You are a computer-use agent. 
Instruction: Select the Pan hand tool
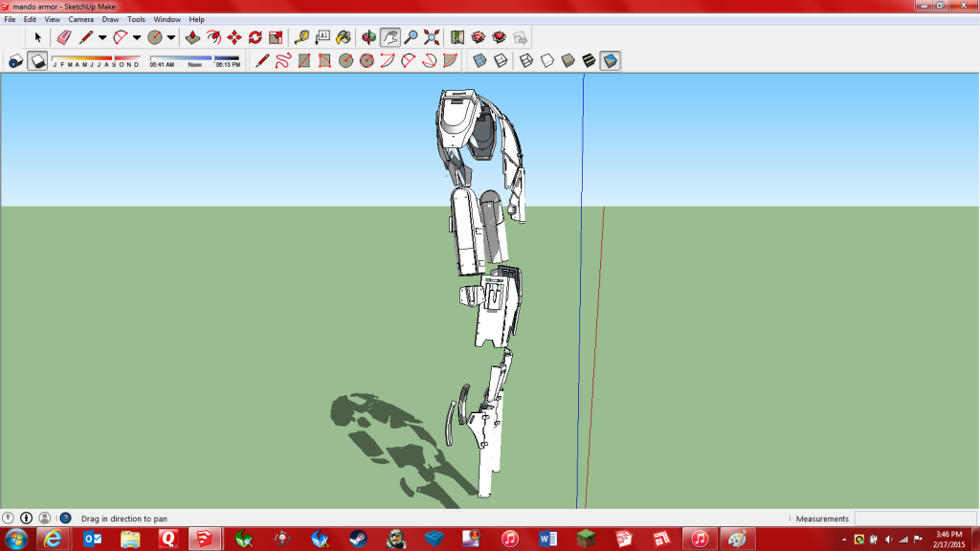pyautogui.click(x=390, y=37)
